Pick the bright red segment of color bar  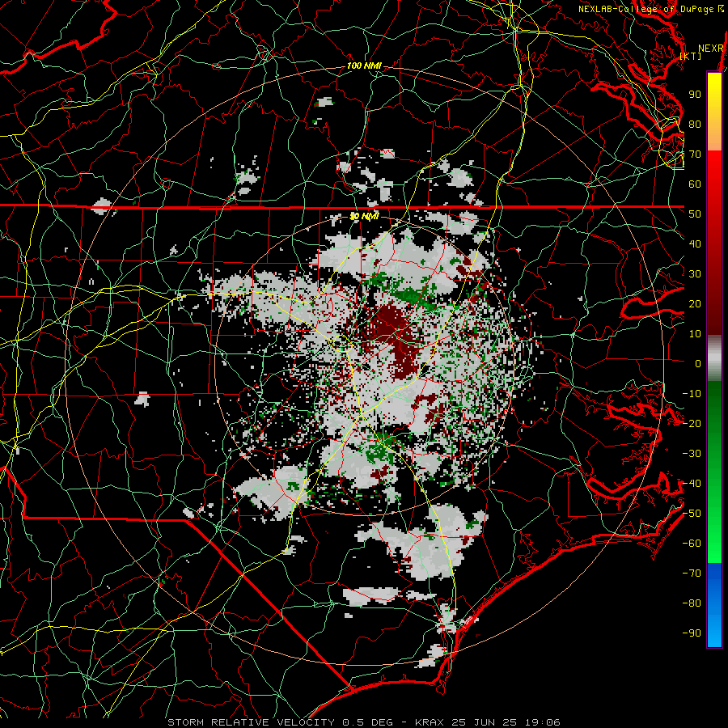[x=714, y=170]
